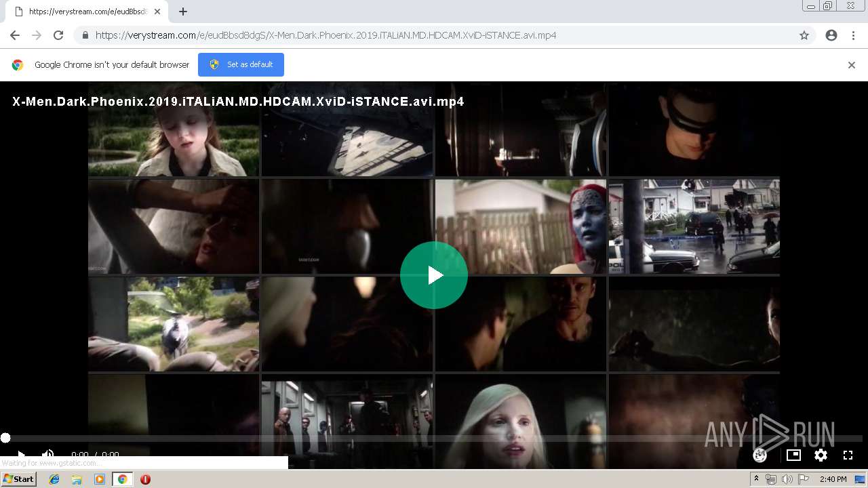
Task: Open the Windows Start menu
Action: (19, 479)
